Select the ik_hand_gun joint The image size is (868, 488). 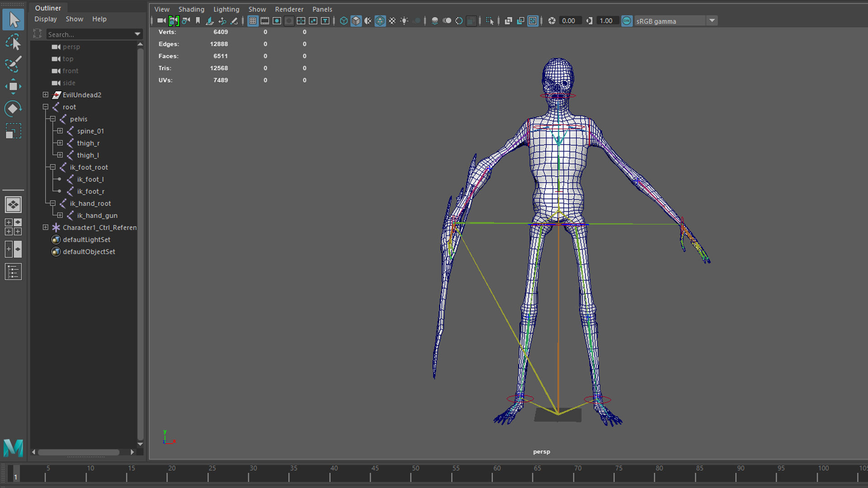click(x=97, y=216)
